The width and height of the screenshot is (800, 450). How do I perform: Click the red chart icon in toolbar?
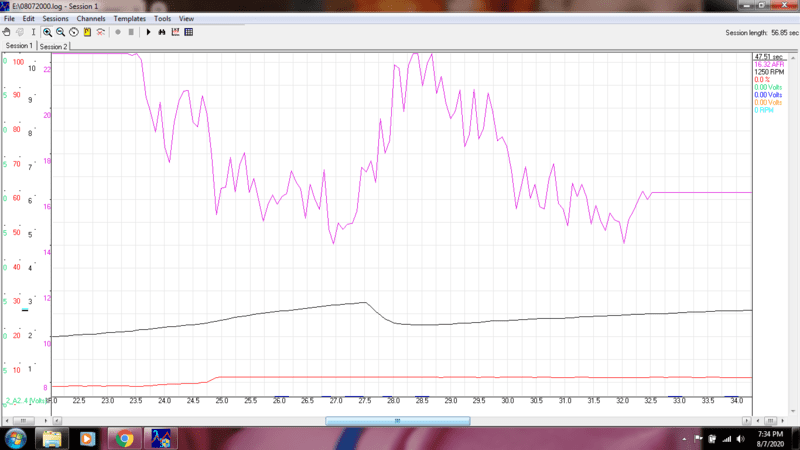(x=175, y=32)
